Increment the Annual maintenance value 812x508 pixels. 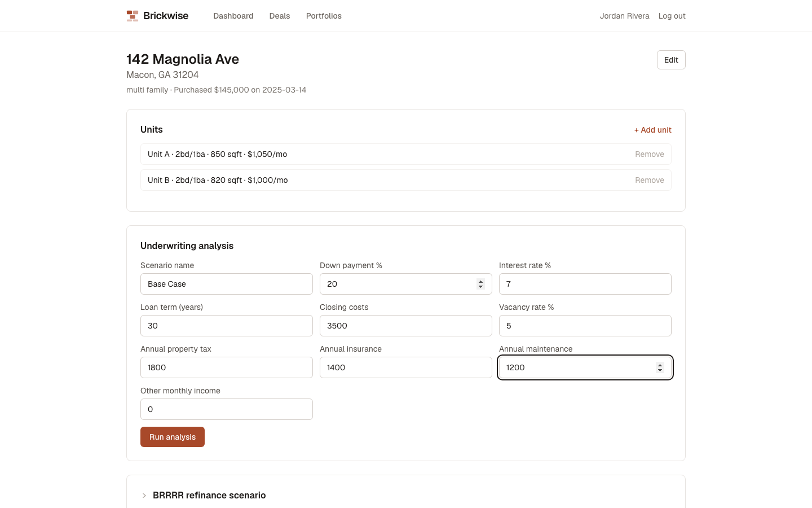pos(660,365)
